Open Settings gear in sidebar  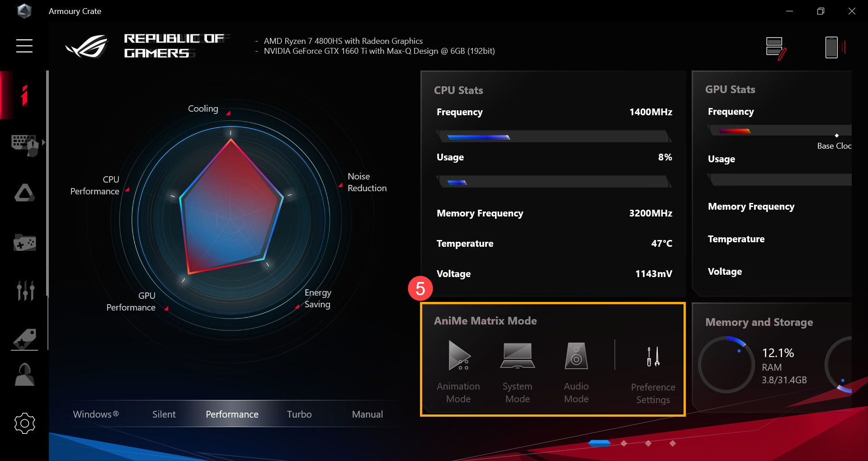pos(24,423)
